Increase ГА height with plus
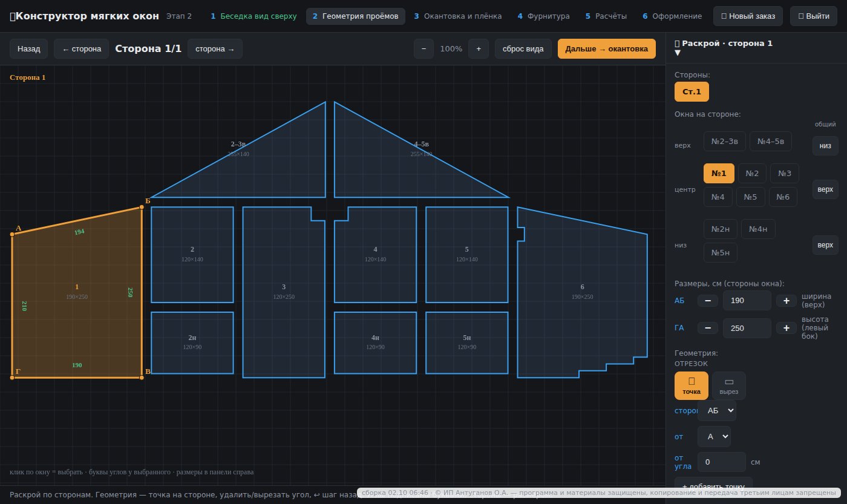Viewport: 847px width, 504px height. 786,328
